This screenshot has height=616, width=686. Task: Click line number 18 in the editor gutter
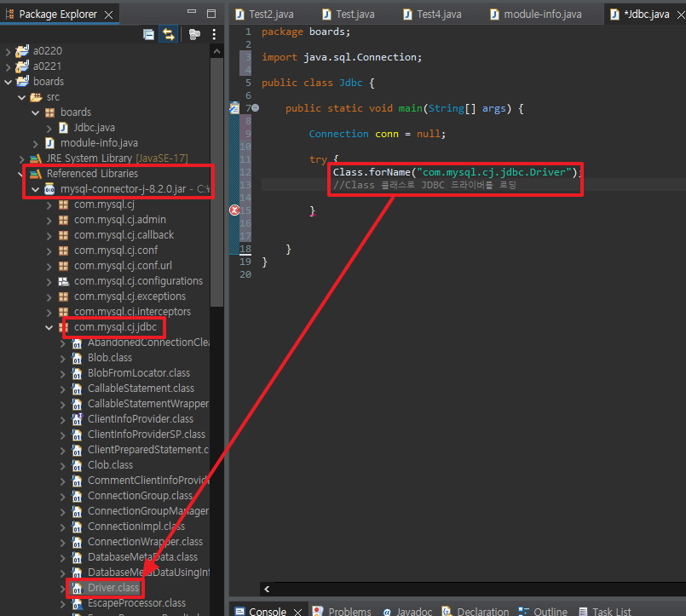245,249
